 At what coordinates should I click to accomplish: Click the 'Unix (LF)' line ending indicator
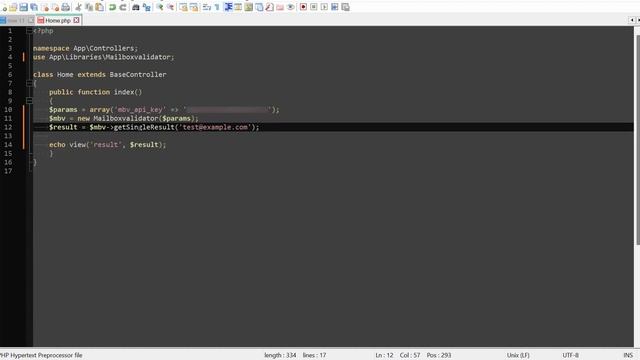coord(518,355)
